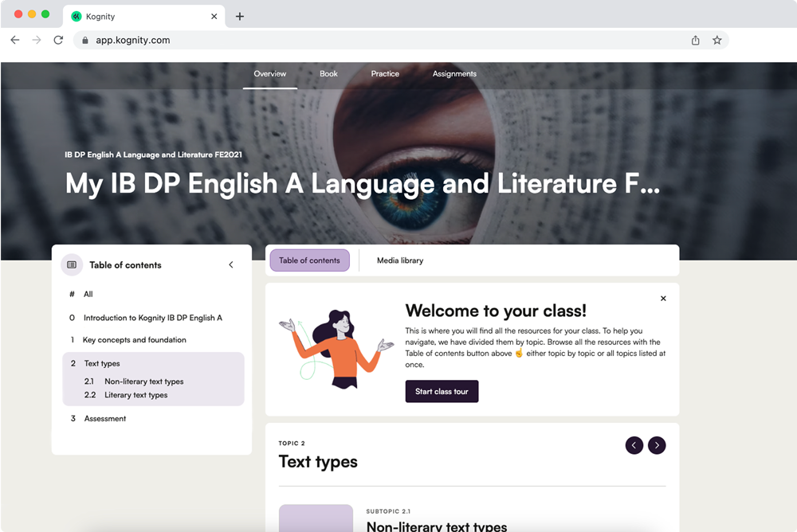
Task: Start the class tour
Action: 442,391
